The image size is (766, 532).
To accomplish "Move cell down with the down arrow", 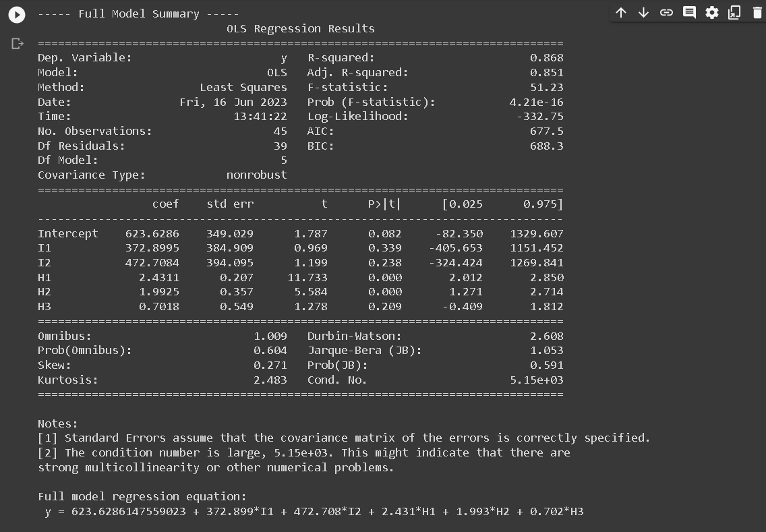I will tap(643, 13).
